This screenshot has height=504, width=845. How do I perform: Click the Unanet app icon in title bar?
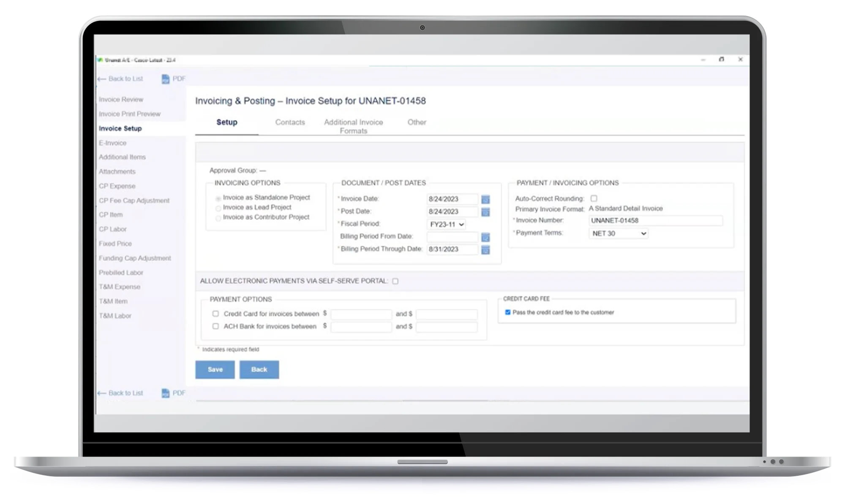coord(100,60)
